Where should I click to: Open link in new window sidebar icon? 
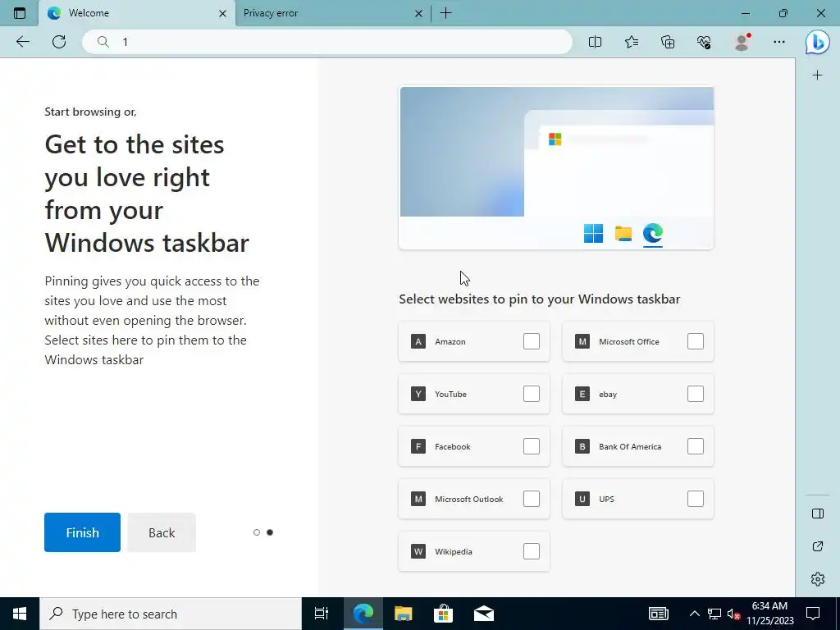pyautogui.click(x=818, y=546)
